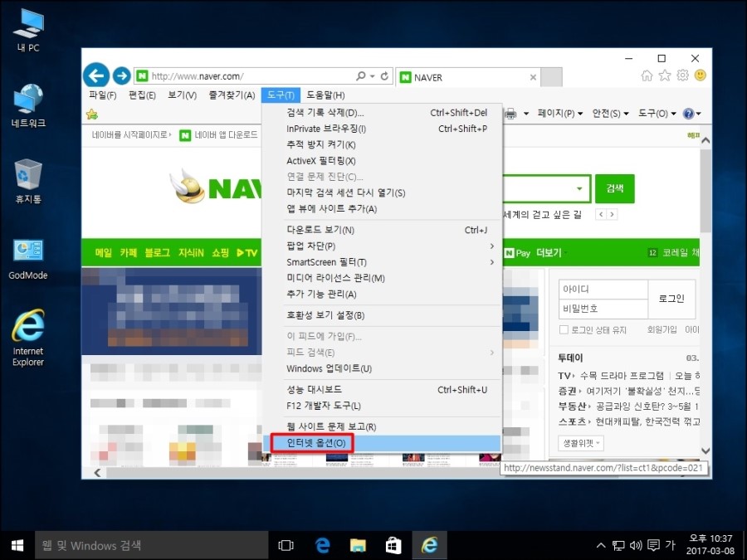Close the NAVER tab
This screenshot has height=560, width=747.
pyautogui.click(x=533, y=77)
